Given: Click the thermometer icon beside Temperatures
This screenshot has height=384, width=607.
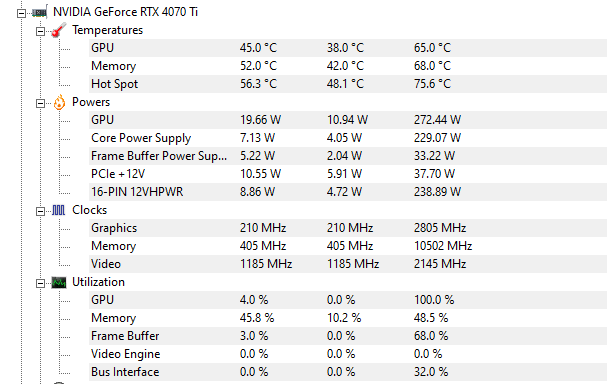Looking at the screenshot, I should coord(58,30).
